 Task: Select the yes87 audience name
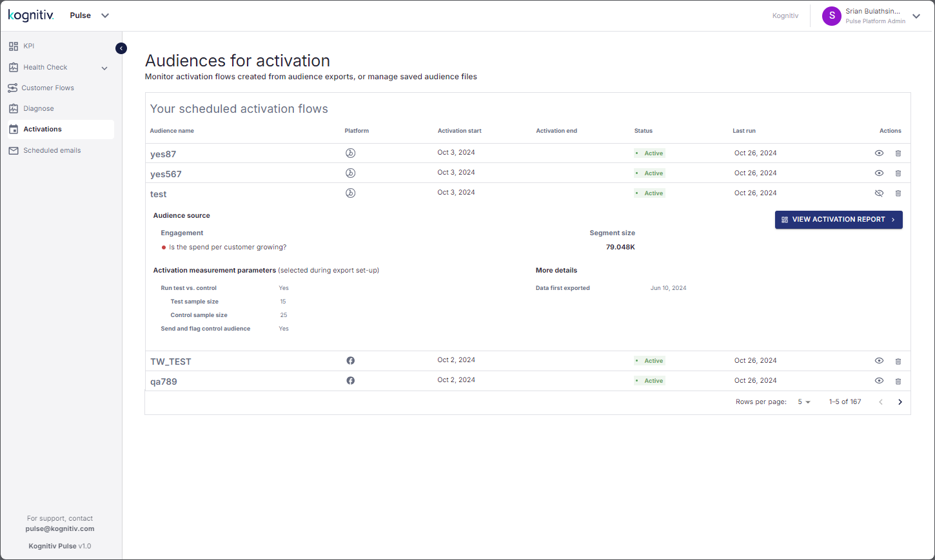click(x=163, y=154)
